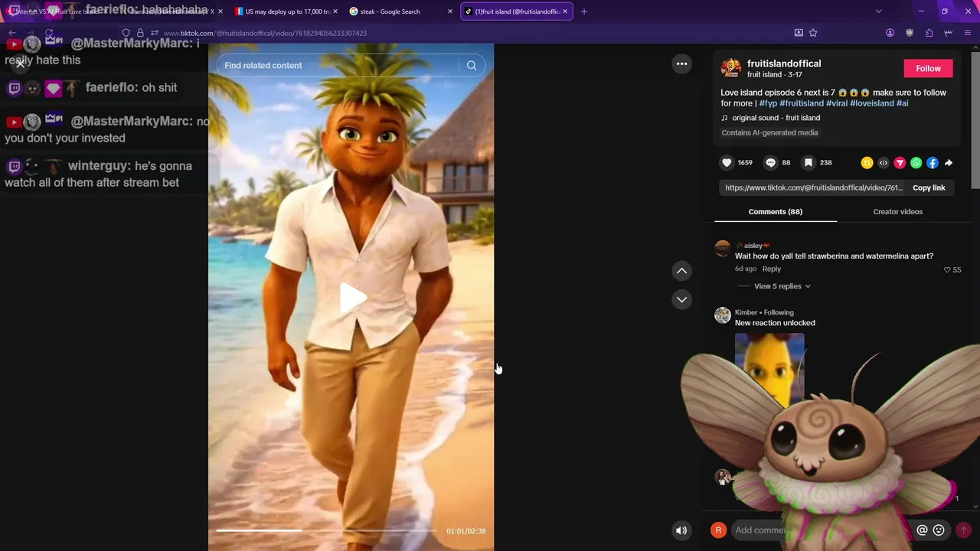The width and height of the screenshot is (980, 551).
Task: Click the search magnifier in Find related content
Action: click(x=472, y=65)
